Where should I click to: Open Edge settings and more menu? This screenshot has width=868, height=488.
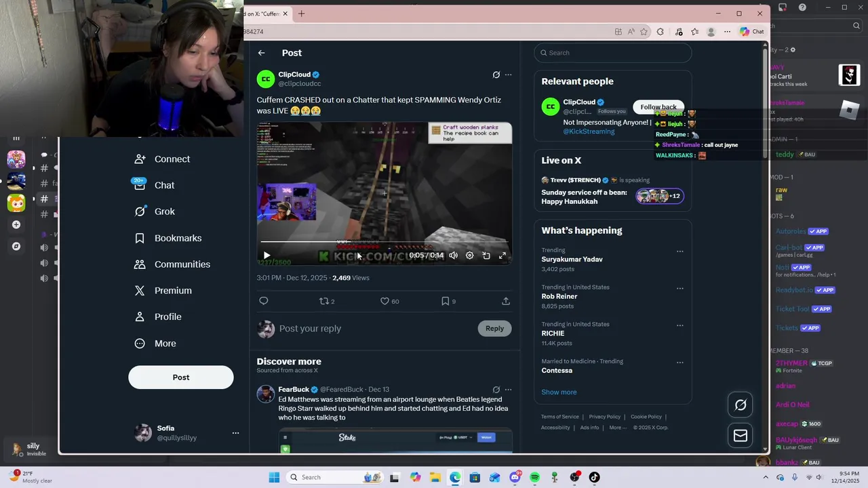click(x=727, y=32)
